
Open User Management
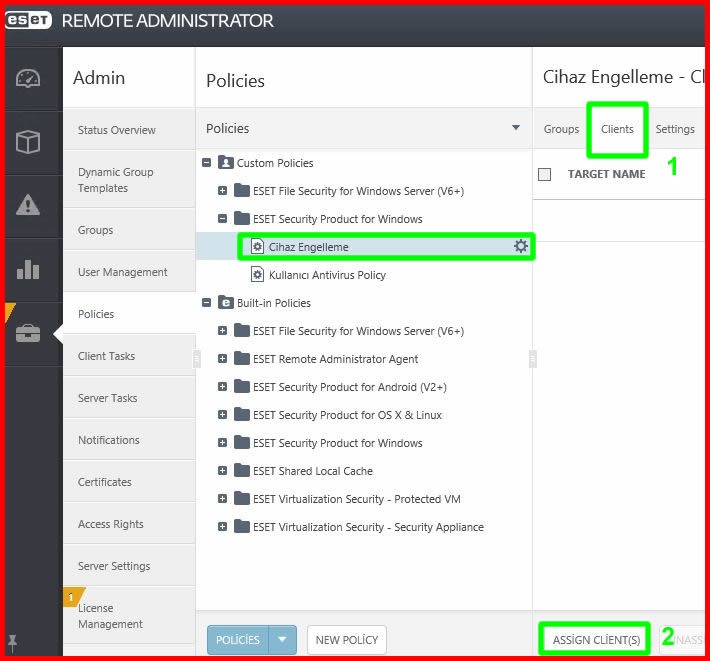130,272
